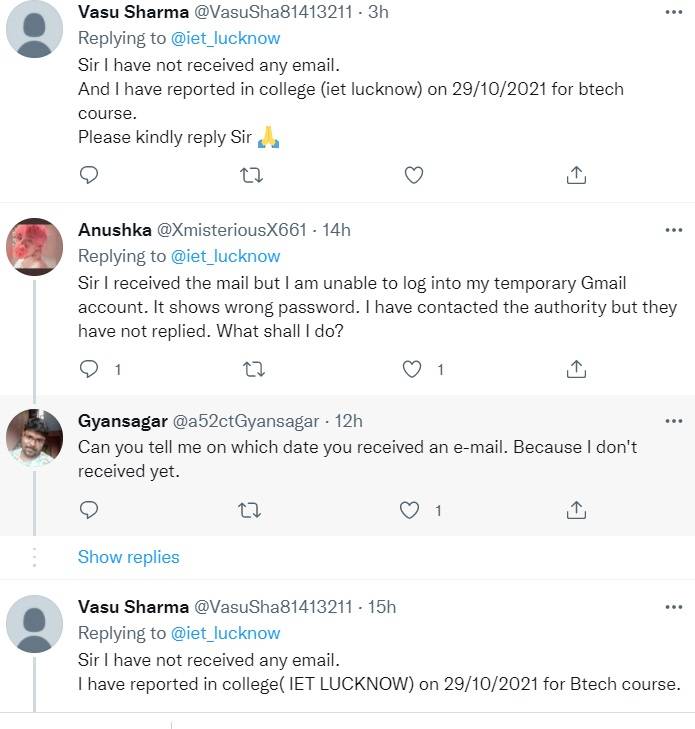Retweet Gyansagar's tweet
Viewport: 695px width, 729px height.
(x=253, y=510)
